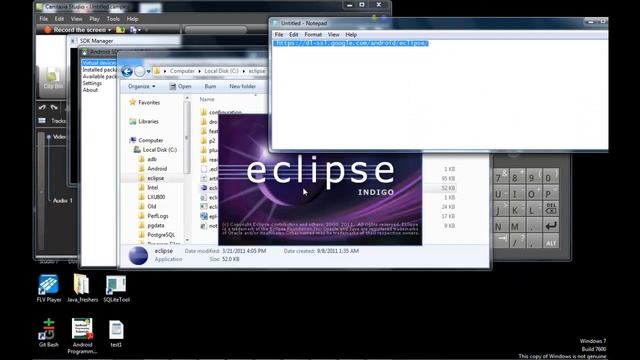Viewport: 640px width, 360px height.
Task: Select Computer in Explorer navigation pane
Action: pos(146,140)
